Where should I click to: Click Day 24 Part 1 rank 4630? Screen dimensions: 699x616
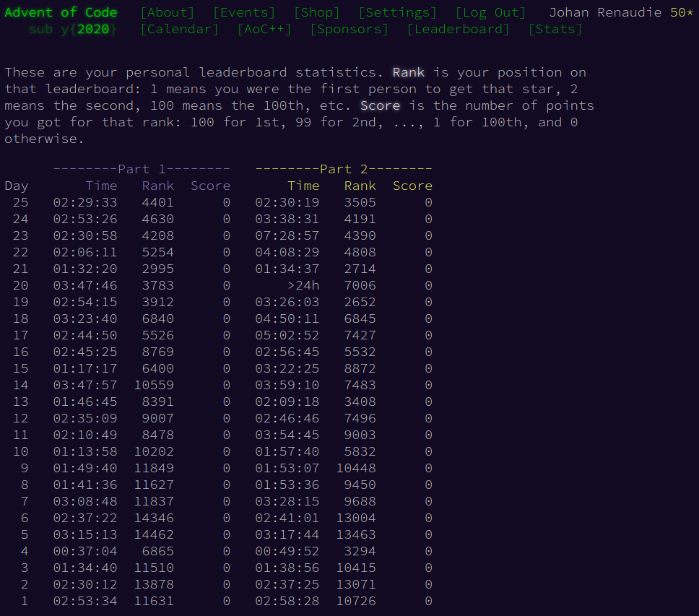158,219
